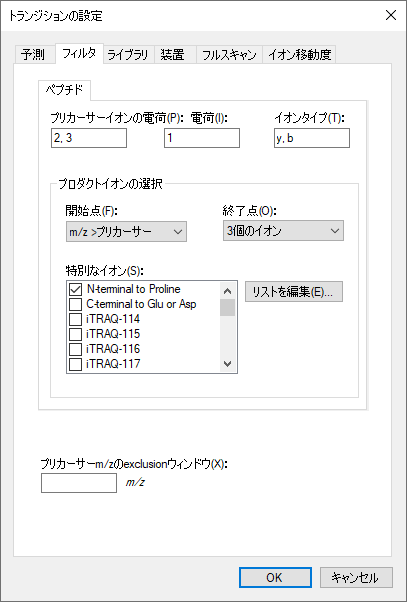Click the キャンセル button
This screenshot has width=407, height=602.
click(356, 577)
